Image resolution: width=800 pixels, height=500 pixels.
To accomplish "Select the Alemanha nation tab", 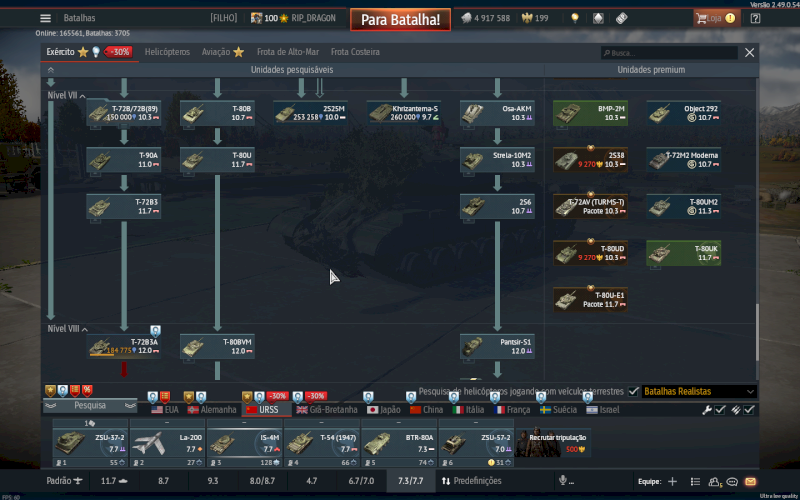I will click(x=212, y=409).
